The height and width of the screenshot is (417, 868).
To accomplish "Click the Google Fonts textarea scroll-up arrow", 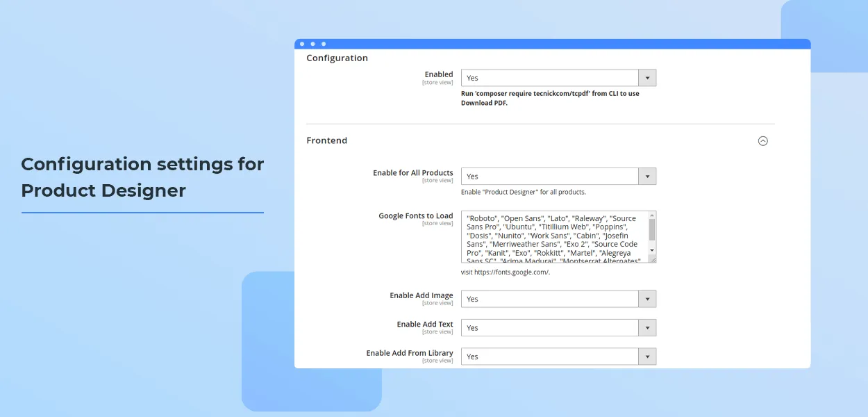I will (x=652, y=215).
